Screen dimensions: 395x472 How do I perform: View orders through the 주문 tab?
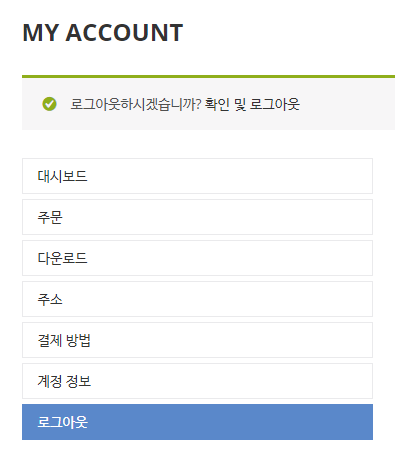(x=197, y=217)
